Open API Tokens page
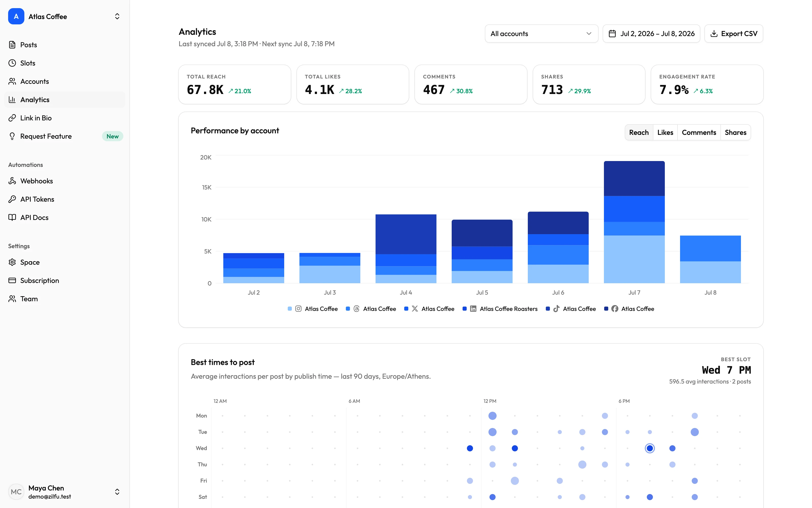 65,199
